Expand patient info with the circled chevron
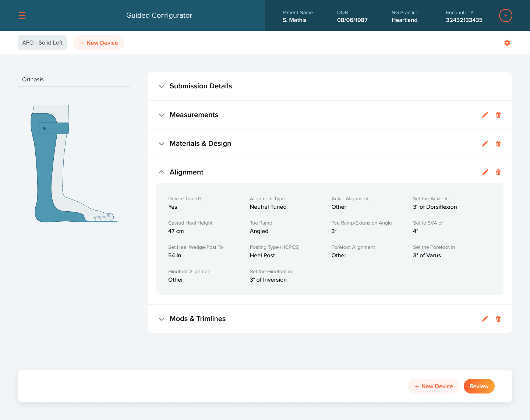Viewport: 530px width, 420px height. pos(506,15)
